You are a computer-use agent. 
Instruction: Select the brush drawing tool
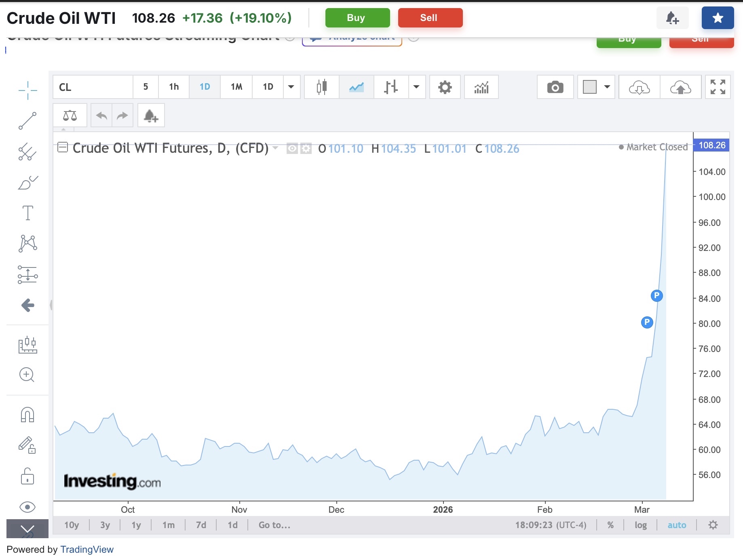(27, 183)
